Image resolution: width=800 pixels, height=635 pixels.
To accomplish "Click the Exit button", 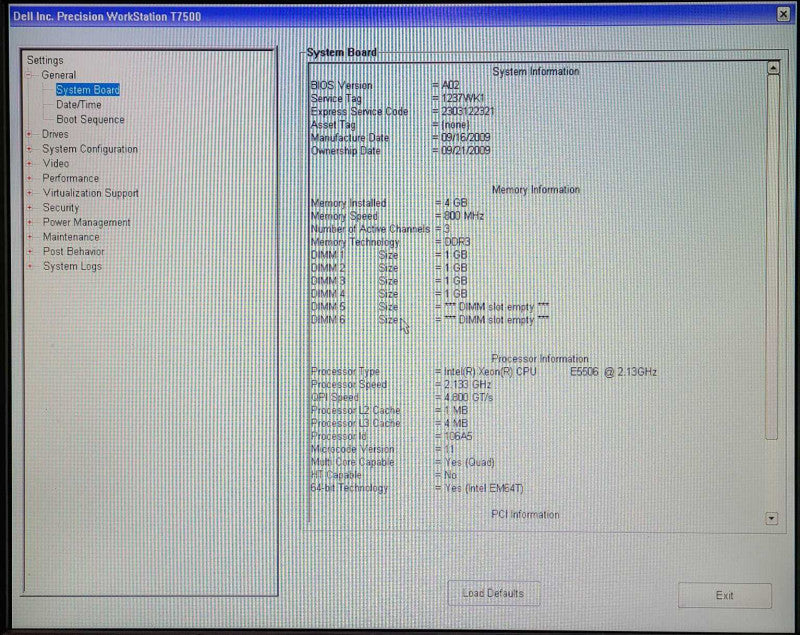I will point(724,595).
